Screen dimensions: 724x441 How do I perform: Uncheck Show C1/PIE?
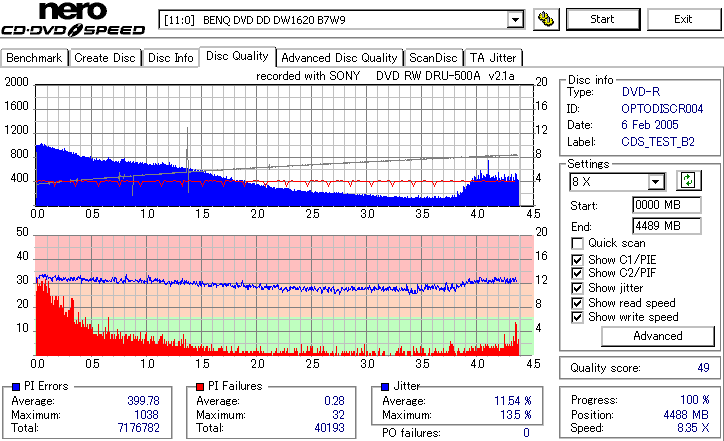pyautogui.click(x=577, y=260)
